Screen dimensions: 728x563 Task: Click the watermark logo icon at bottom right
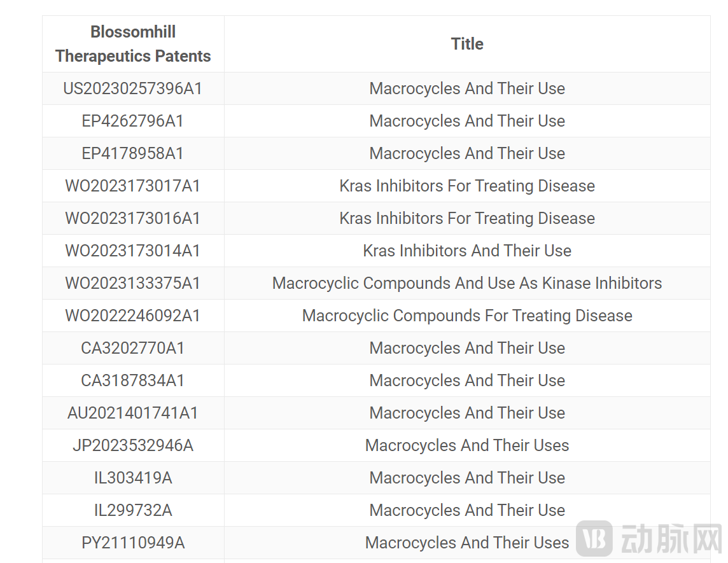[594, 539]
